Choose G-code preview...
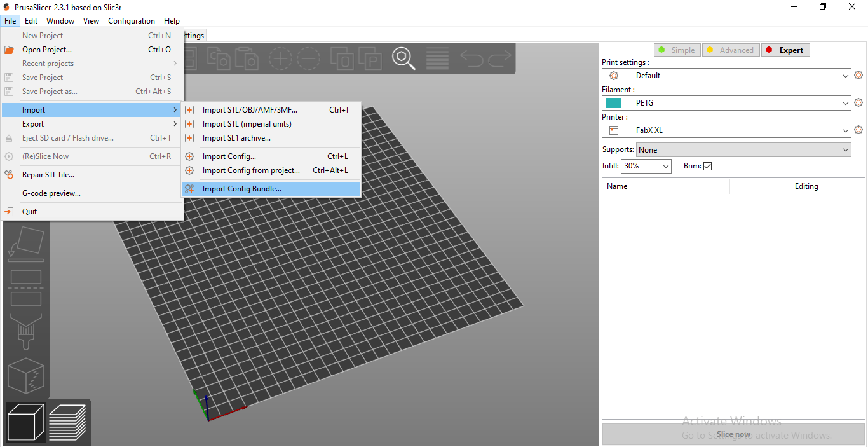Image resolution: width=868 pixels, height=447 pixels. (93, 193)
